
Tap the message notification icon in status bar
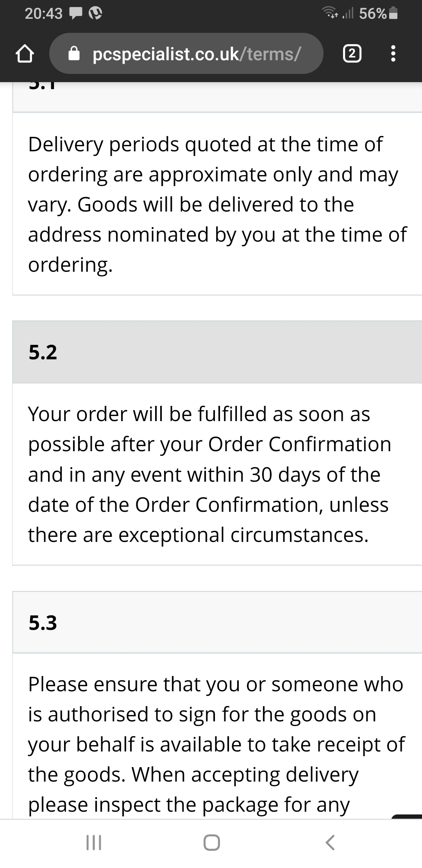75,14
